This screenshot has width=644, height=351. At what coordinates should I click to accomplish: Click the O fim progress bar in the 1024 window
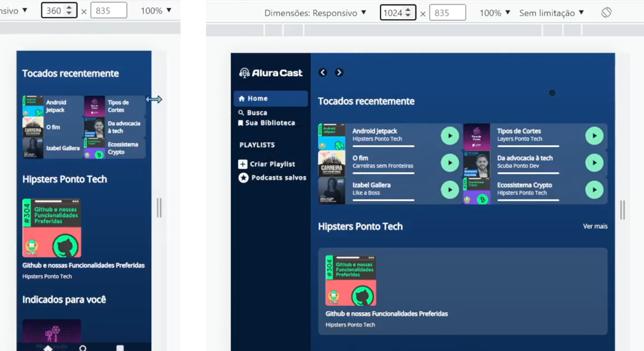tap(384, 173)
